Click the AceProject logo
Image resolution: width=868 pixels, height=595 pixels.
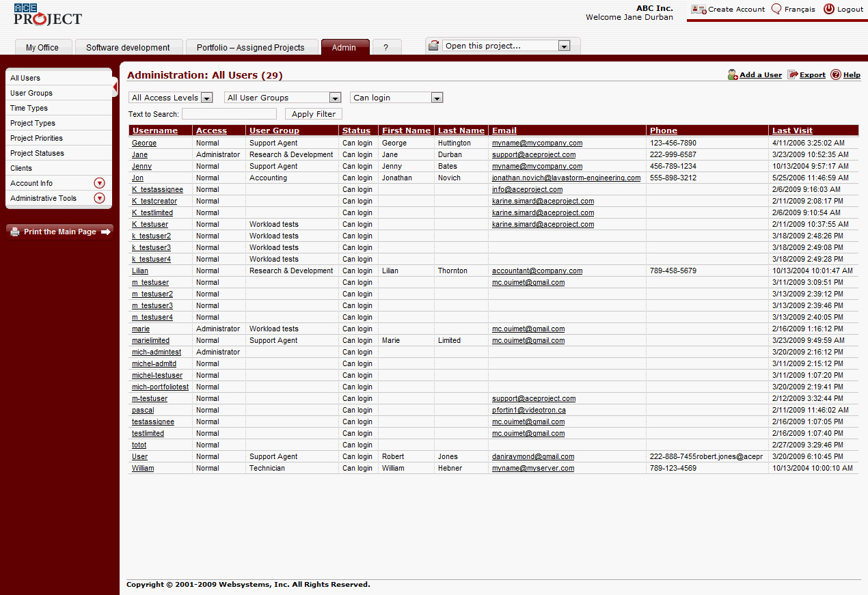(x=48, y=14)
